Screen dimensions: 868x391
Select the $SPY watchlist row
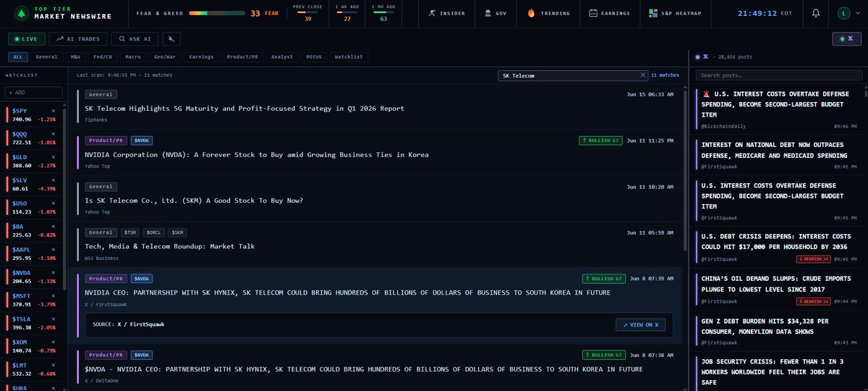tap(31, 114)
